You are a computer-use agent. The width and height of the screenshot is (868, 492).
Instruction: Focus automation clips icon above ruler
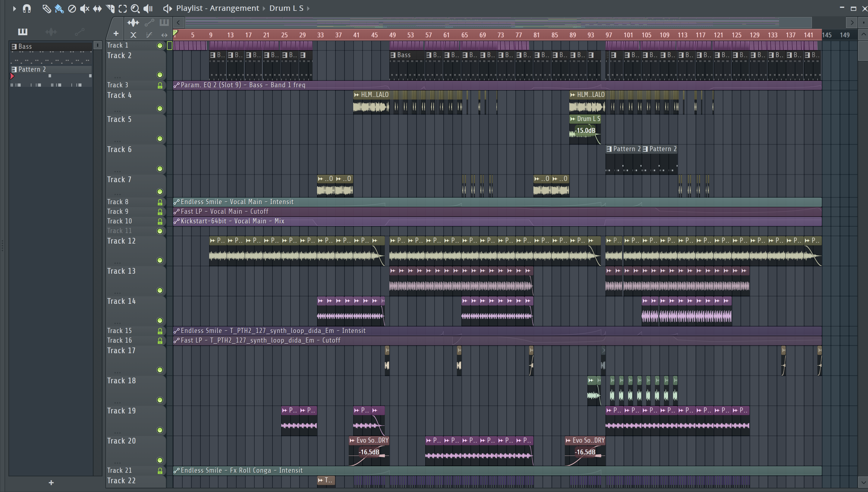pos(149,23)
